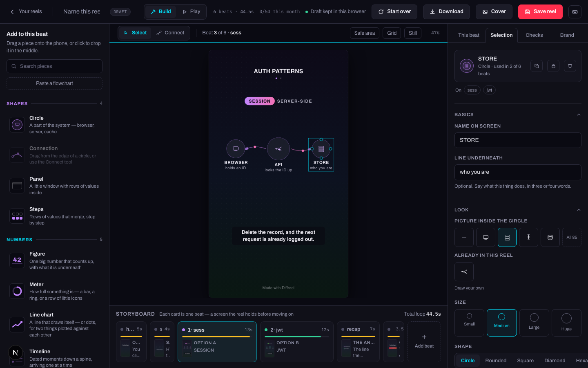Open the Brand tab

(567, 35)
